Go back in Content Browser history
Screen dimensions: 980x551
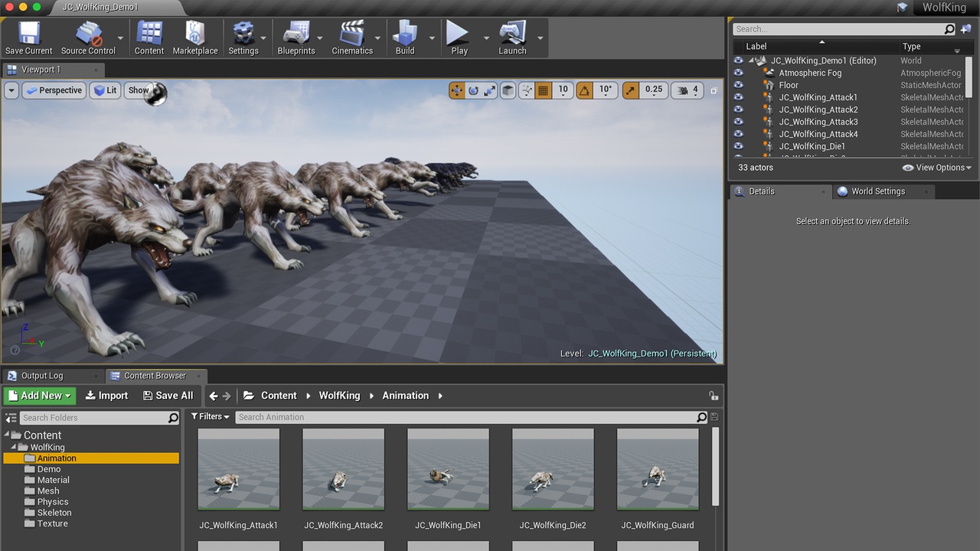click(214, 396)
